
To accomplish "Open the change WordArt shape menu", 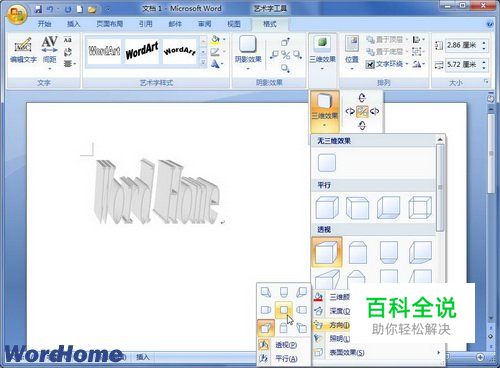I will [x=217, y=64].
